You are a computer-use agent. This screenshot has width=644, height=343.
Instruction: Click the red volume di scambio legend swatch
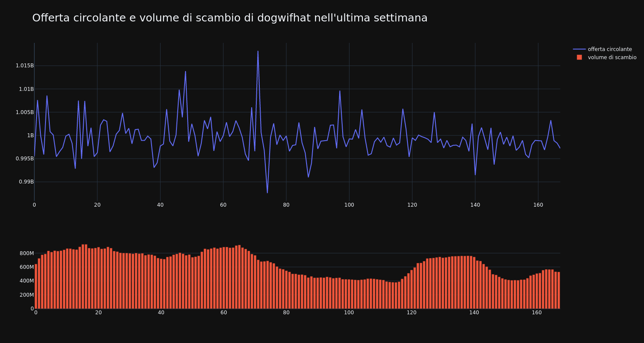coord(579,57)
